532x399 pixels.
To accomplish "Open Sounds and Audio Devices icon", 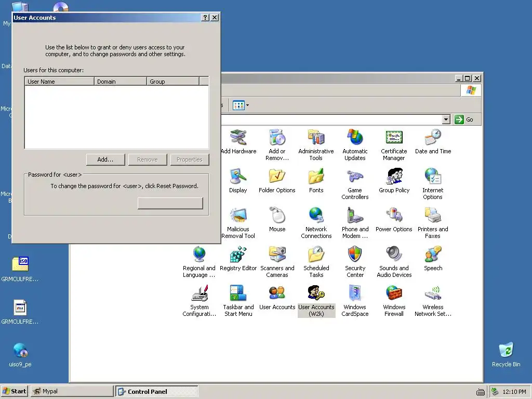I will 394,255.
